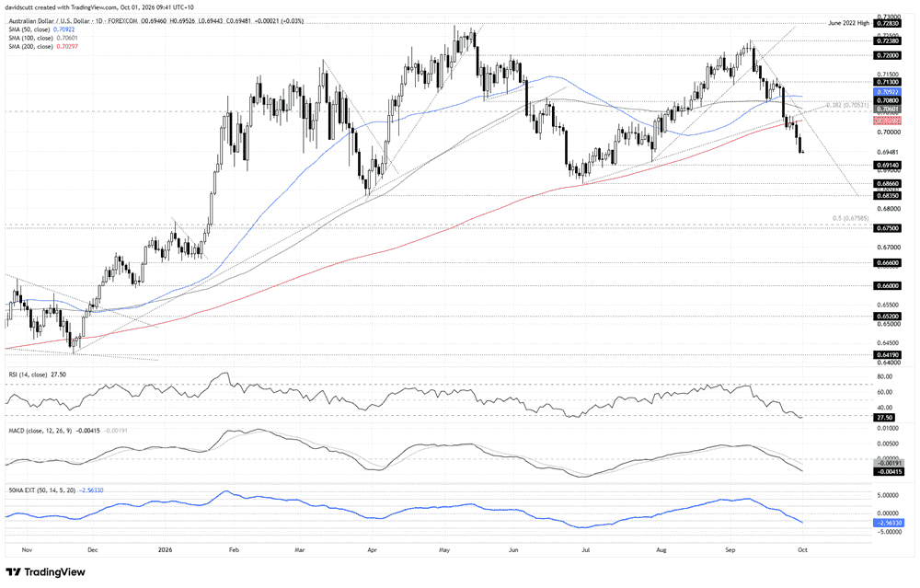Click the blue -2.56330 axis tag
This screenshot has width=920, height=588.
coord(889,523)
